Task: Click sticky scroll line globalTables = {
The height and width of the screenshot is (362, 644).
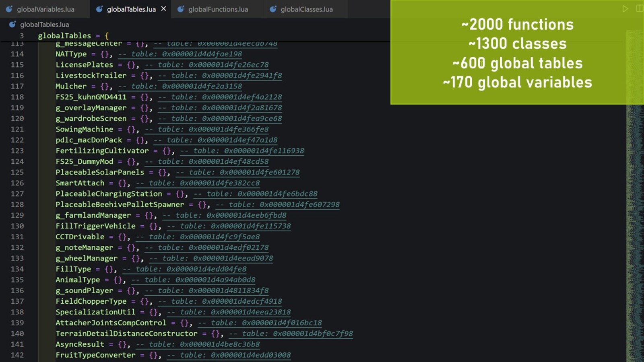Action: (x=73, y=36)
